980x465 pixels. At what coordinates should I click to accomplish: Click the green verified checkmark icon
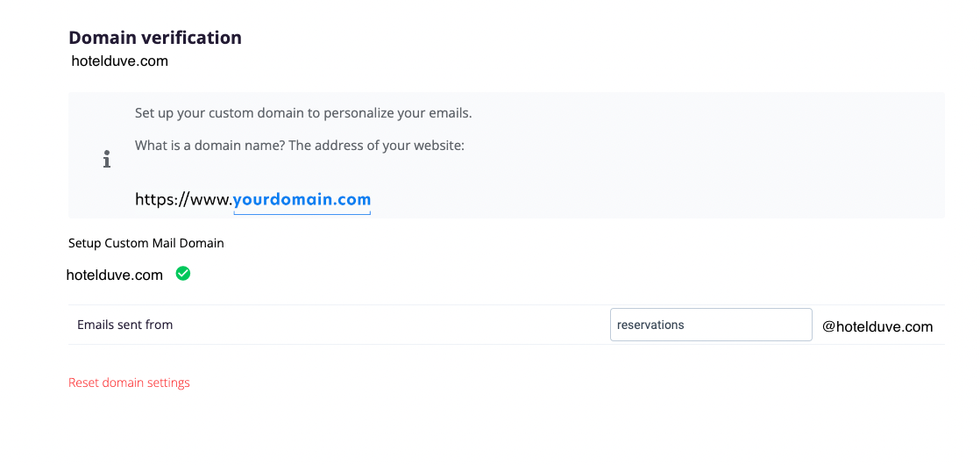point(183,274)
